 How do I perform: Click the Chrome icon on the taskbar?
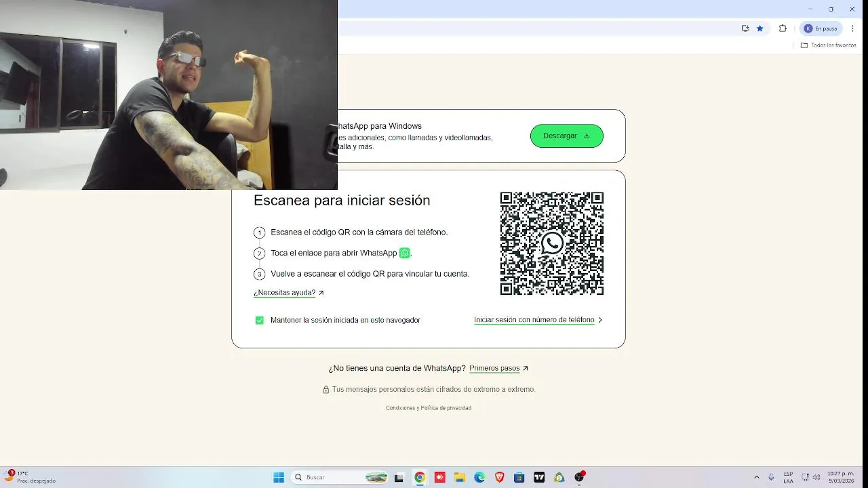[420, 477]
